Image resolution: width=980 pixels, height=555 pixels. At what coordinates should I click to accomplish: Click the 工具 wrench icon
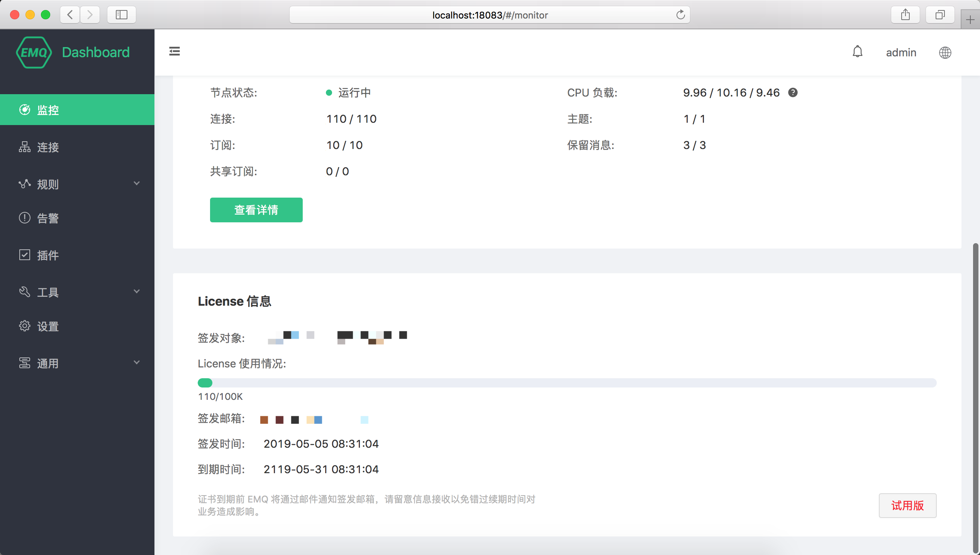pos(25,292)
